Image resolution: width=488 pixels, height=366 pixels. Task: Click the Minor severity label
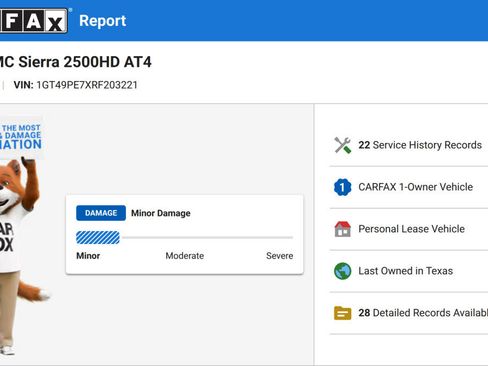click(88, 256)
